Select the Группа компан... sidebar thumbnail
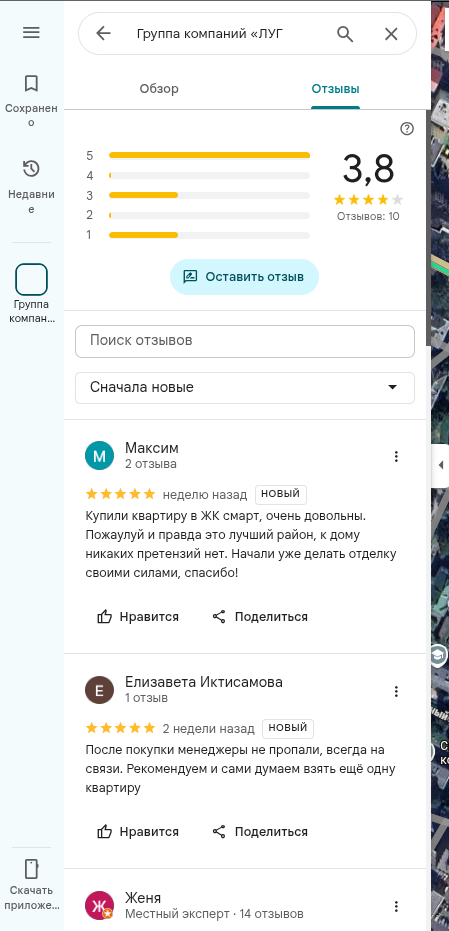Screen dimensions: 449x931 pyautogui.click(x=31, y=279)
